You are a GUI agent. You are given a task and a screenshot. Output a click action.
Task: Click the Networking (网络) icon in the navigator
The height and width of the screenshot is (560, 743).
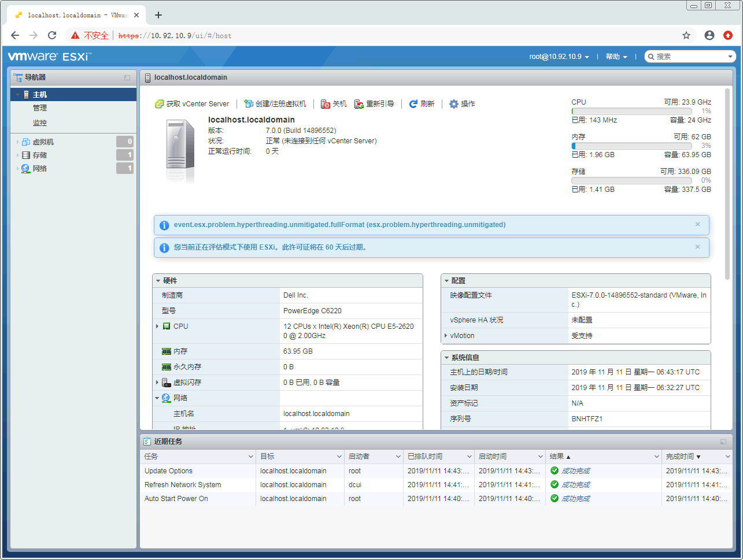tap(26, 169)
